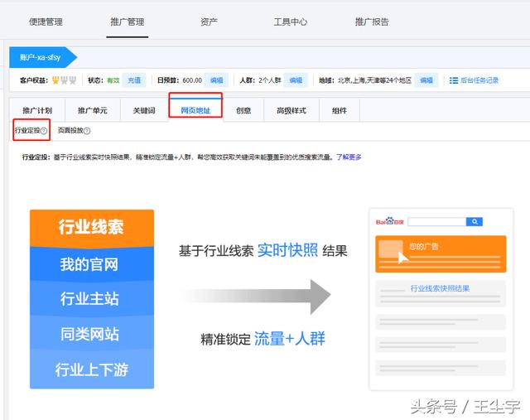Viewport: 530px width, 420px height.
Task: Click the 充值 recharge button
Action: click(x=134, y=80)
